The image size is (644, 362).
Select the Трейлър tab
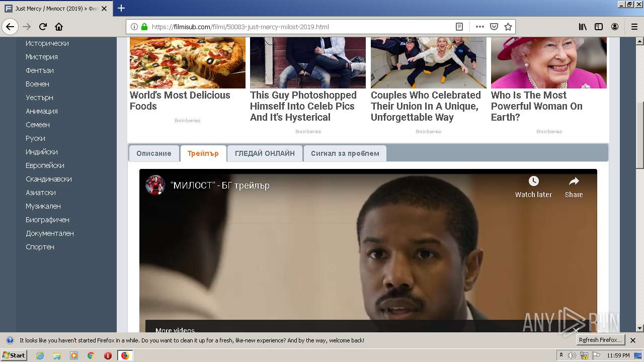point(203,153)
